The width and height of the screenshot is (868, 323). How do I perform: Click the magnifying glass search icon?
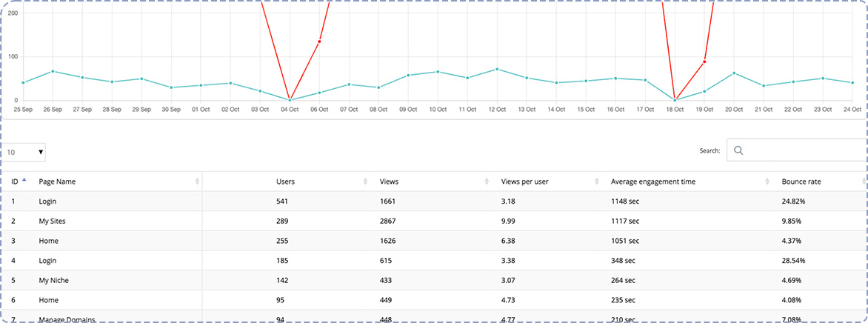[x=738, y=150]
